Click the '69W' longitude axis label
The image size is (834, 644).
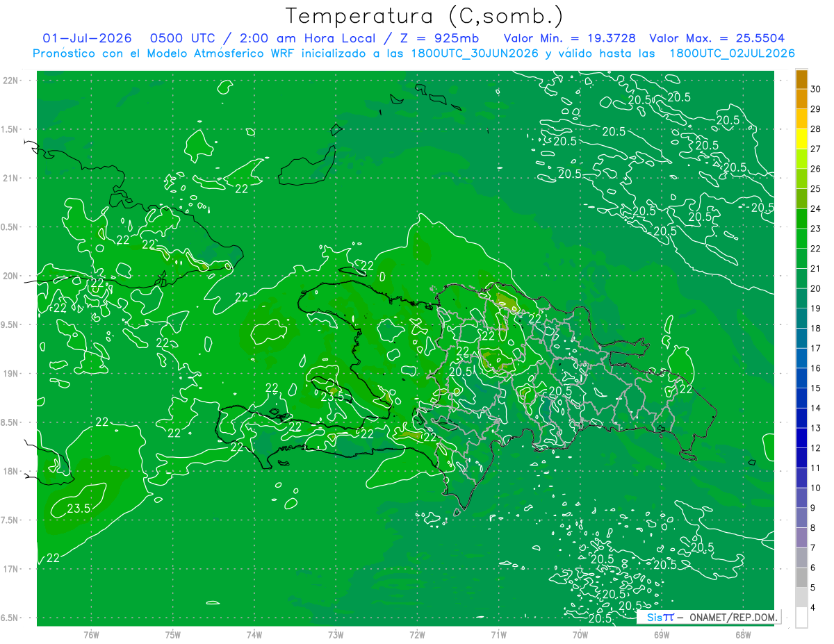661,634
